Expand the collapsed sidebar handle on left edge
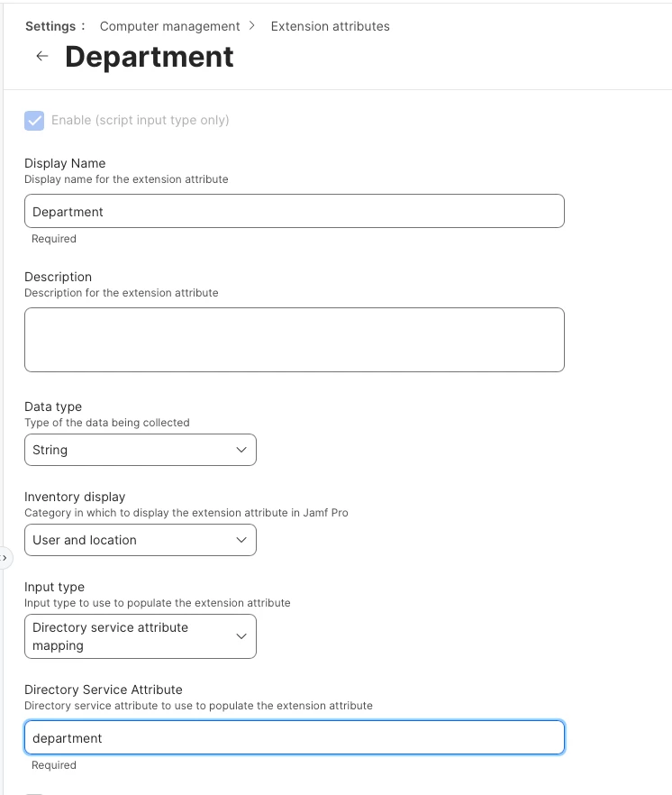Viewport: 672px width, 795px height. coord(5,558)
